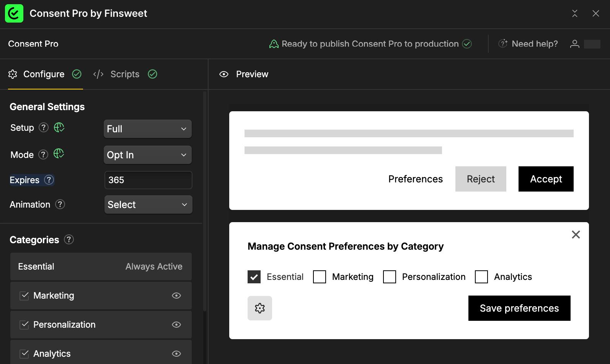610x364 pixels.
Task: Click the Need help? link
Action: [x=535, y=44]
